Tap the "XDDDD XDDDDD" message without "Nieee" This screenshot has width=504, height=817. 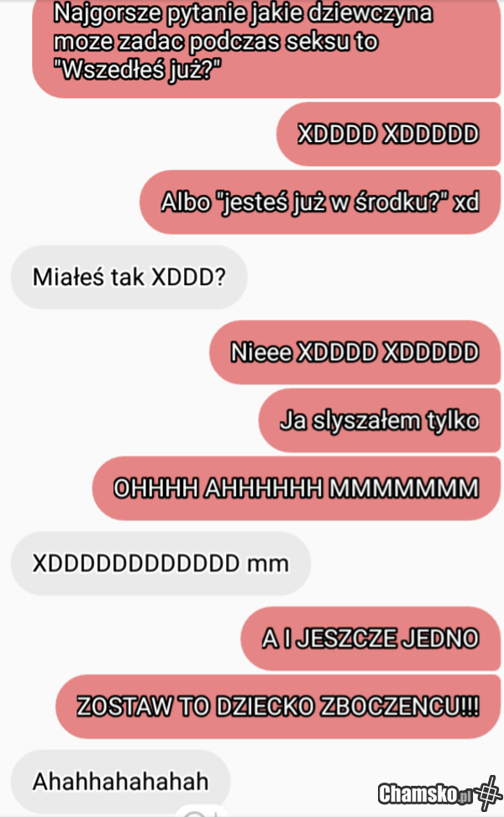pos(388,134)
